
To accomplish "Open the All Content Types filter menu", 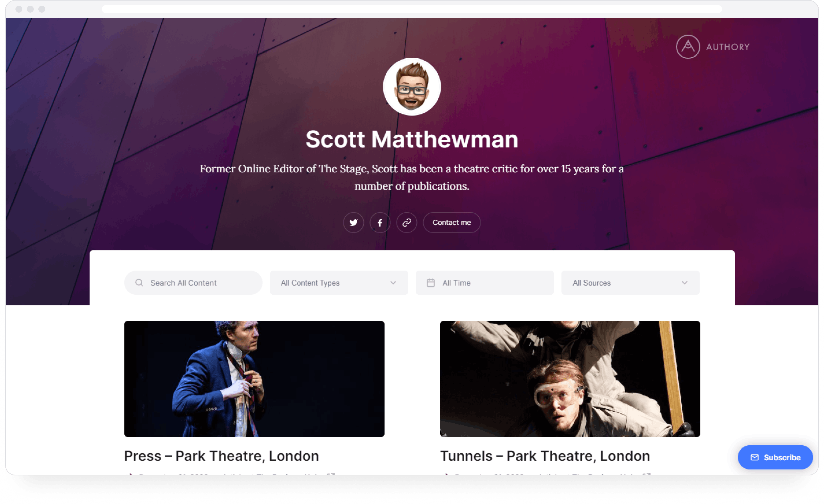I will [338, 283].
